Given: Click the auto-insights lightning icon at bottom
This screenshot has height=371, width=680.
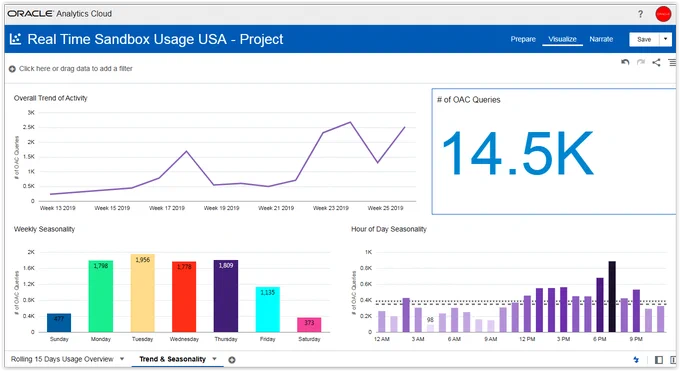Looking at the screenshot, I should click(636, 360).
